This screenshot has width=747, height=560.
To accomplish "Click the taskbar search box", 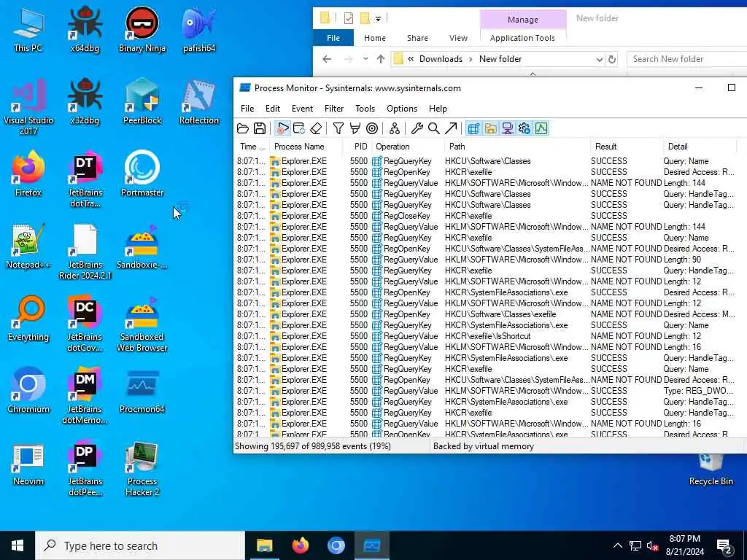I will pyautogui.click(x=140, y=545).
